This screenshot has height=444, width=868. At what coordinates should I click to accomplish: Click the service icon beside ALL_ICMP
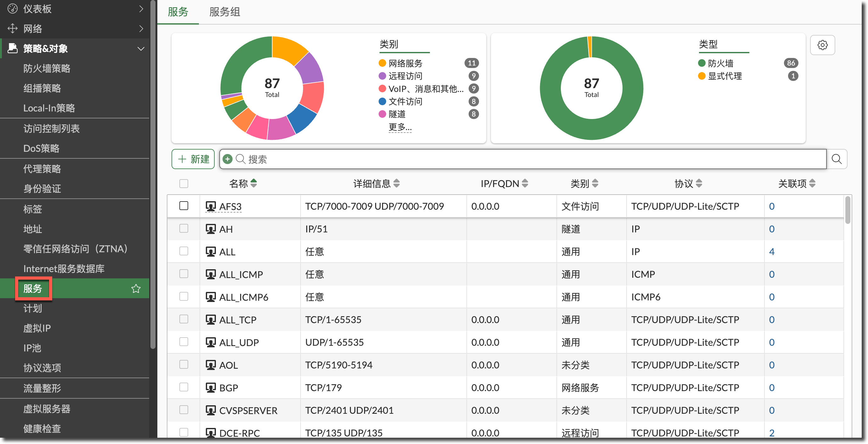211,274
